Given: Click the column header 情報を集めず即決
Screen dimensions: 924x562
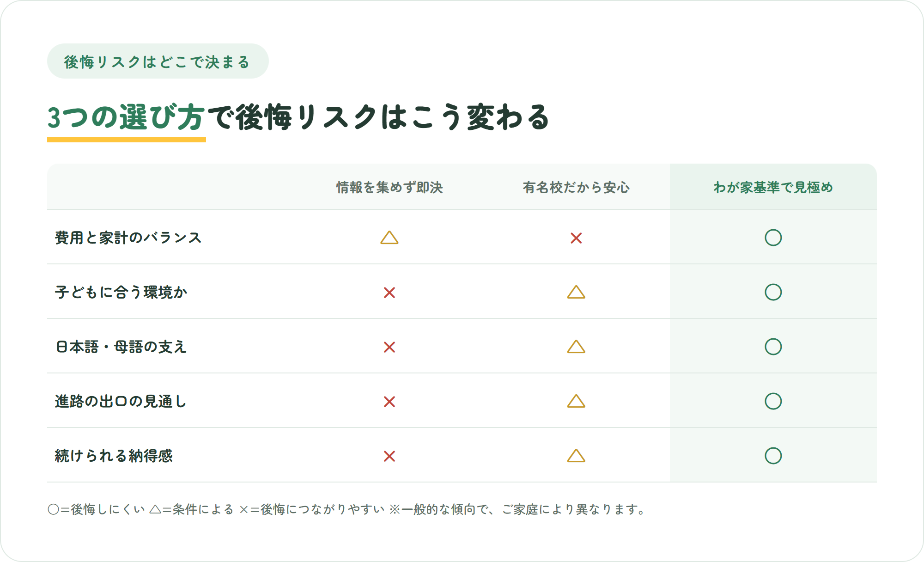Looking at the screenshot, I should pyautogui.click(x=389, y=187).
